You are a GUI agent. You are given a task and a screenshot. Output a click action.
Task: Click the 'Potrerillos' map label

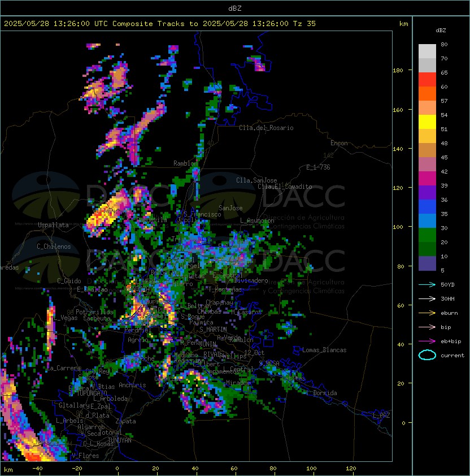point(94,312)
